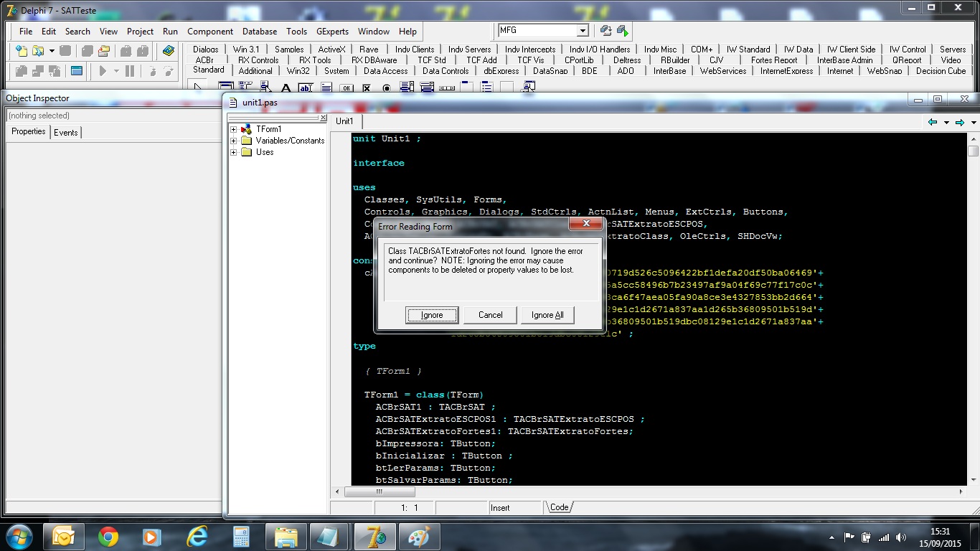Viewport: 980px width, 551px height.
Task: Expand the Uses tree node
Action: pos(234,152)
